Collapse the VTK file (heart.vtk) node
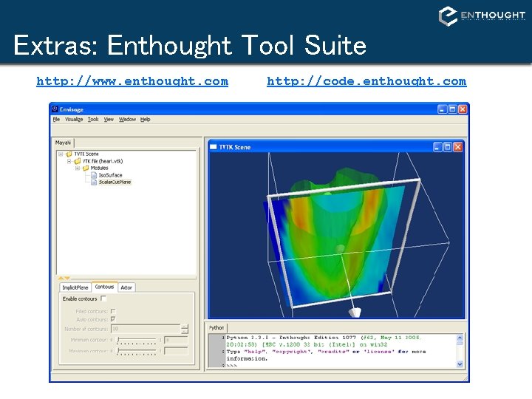 pos(69,161)
